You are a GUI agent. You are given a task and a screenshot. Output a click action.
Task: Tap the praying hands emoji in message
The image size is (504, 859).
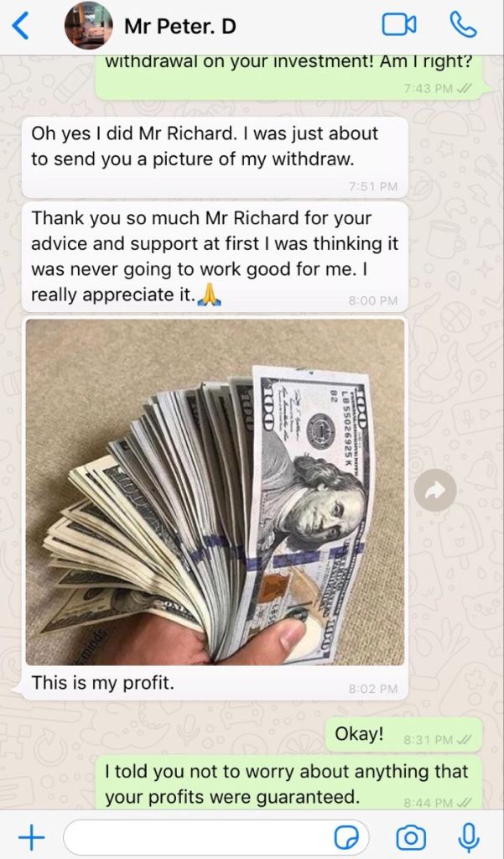(209, 294)
